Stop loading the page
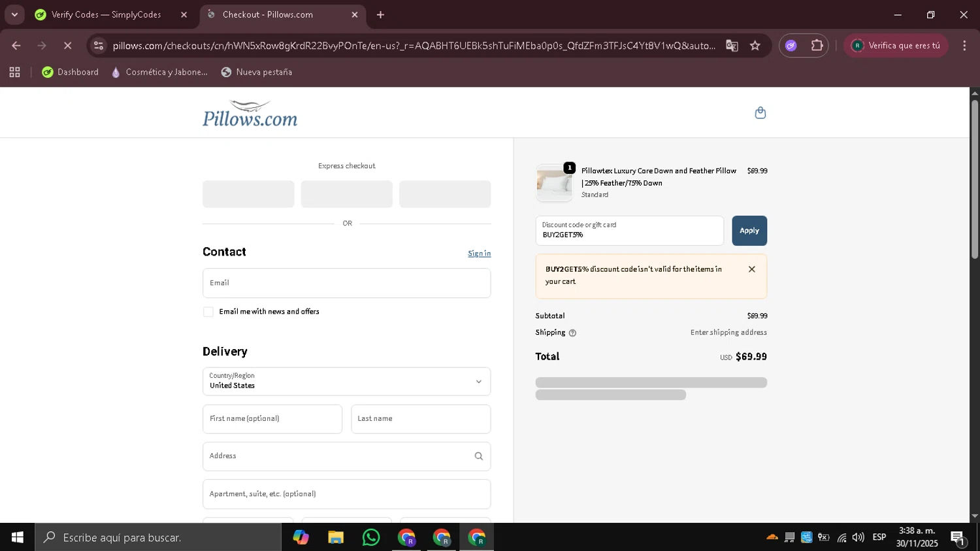The height and width of the screenshot is (551, 980). click(67, 46)
